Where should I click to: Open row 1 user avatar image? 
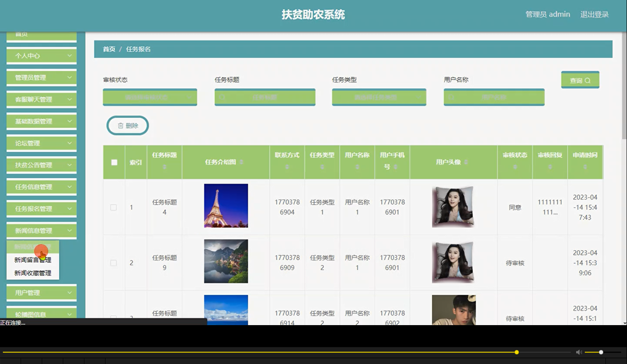(x=454, y=206)
